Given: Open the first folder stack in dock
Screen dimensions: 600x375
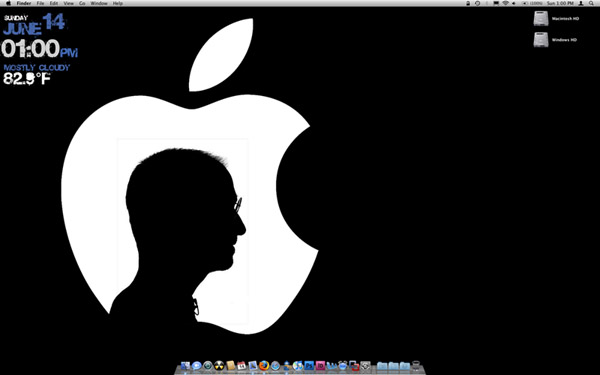Looking at the screenshot, I should (382, 366).
